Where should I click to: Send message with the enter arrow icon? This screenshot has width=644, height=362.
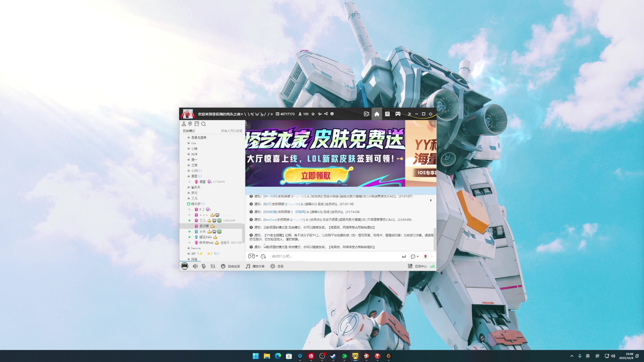[x=404, y=256]
